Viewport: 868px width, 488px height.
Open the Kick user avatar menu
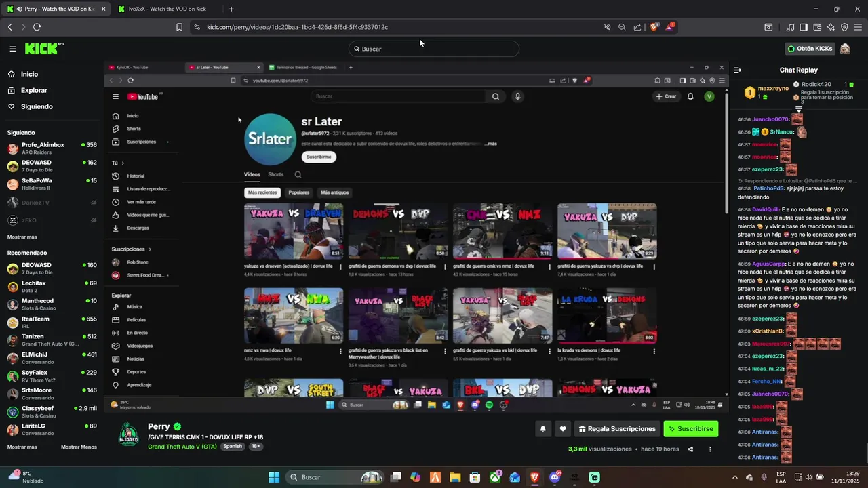[845, 49]
